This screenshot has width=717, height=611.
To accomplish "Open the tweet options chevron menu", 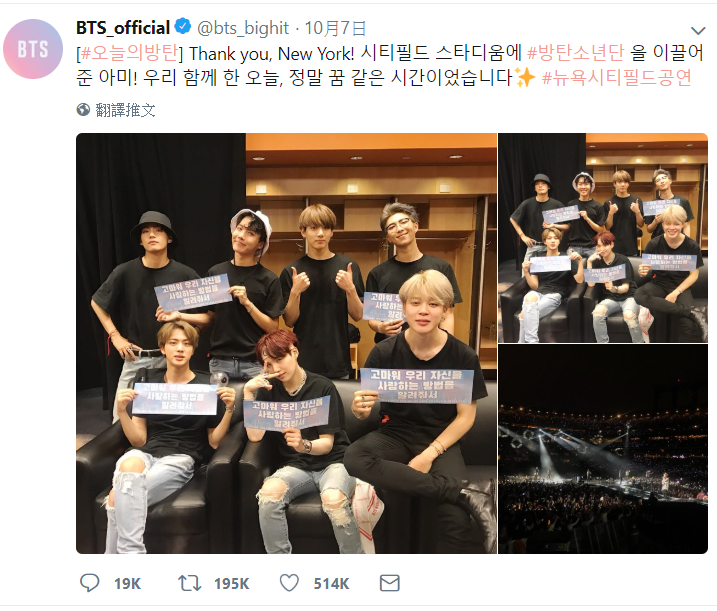I will [698, 31].
